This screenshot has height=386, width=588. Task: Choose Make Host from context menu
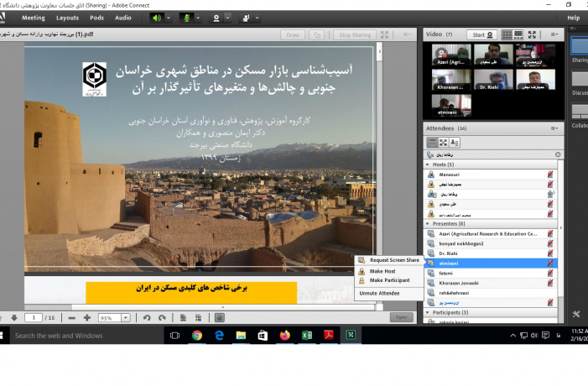click(389, 271)
